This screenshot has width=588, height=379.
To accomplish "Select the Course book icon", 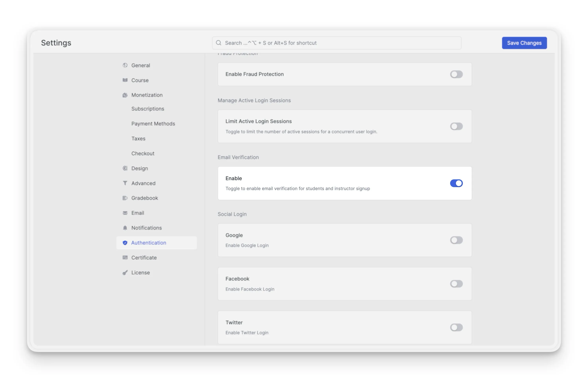I will coord(125,80).
